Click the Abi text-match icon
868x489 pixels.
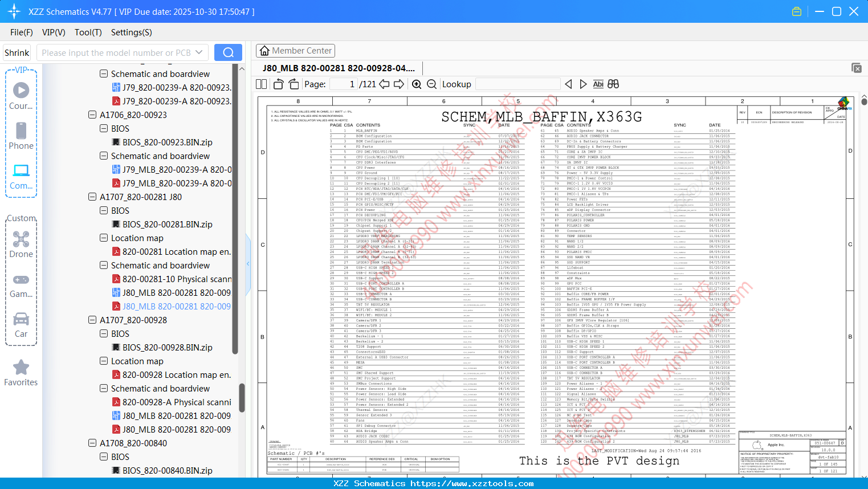coord(598,84)
